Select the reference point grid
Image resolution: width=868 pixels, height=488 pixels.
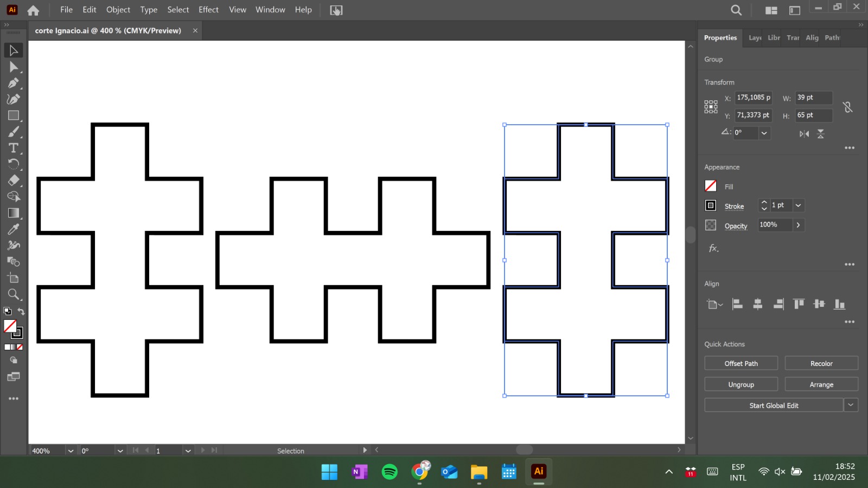pyautogui.click(x=711, y=106)
